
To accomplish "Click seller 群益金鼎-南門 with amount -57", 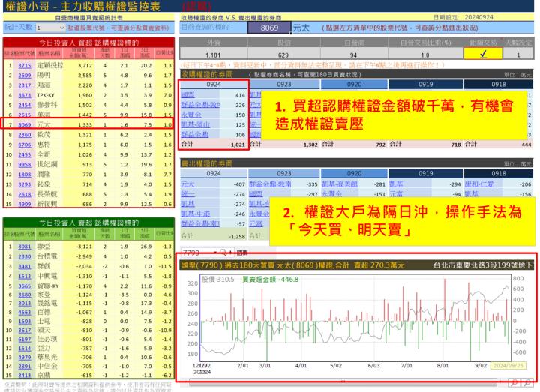I will point(200,224).
